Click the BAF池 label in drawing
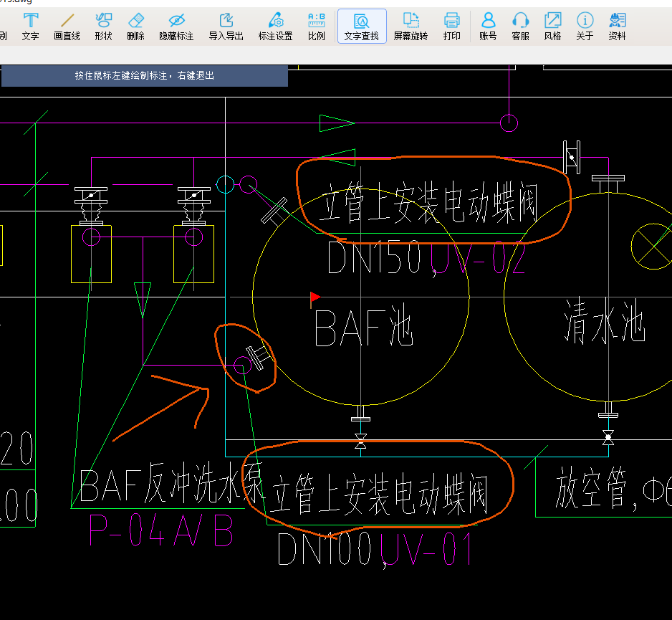This screenshot has height=620, width=672. [363, 327]
